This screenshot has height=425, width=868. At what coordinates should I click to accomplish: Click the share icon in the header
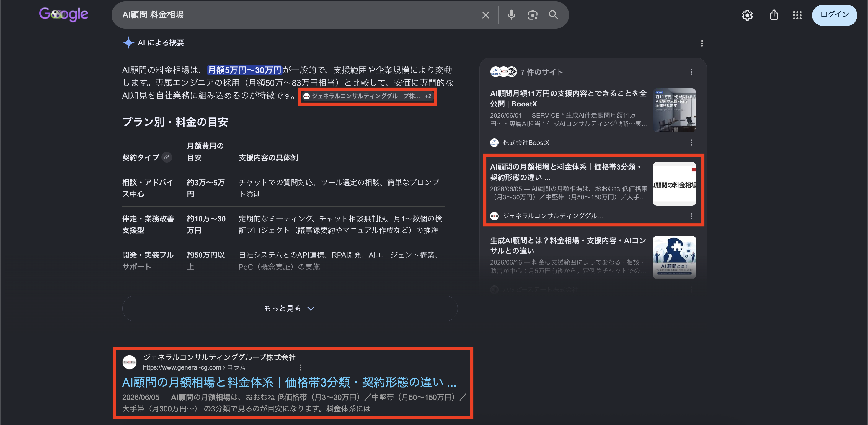pyautogui.click(x=774, y=14)
